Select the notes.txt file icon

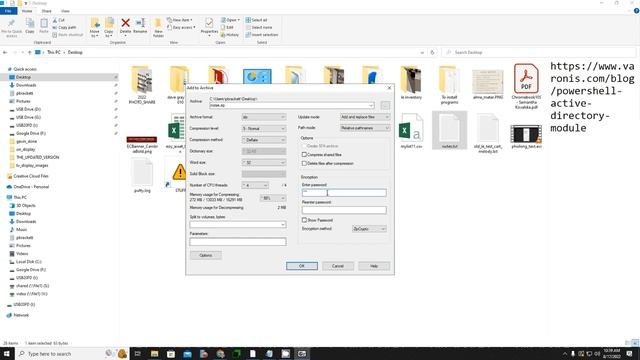coord(449,131)
